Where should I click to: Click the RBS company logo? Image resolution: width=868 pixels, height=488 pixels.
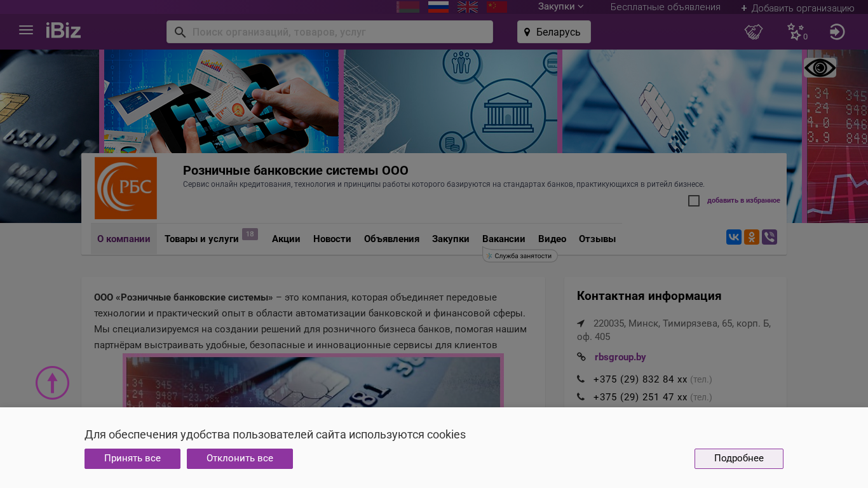[126, 188]
